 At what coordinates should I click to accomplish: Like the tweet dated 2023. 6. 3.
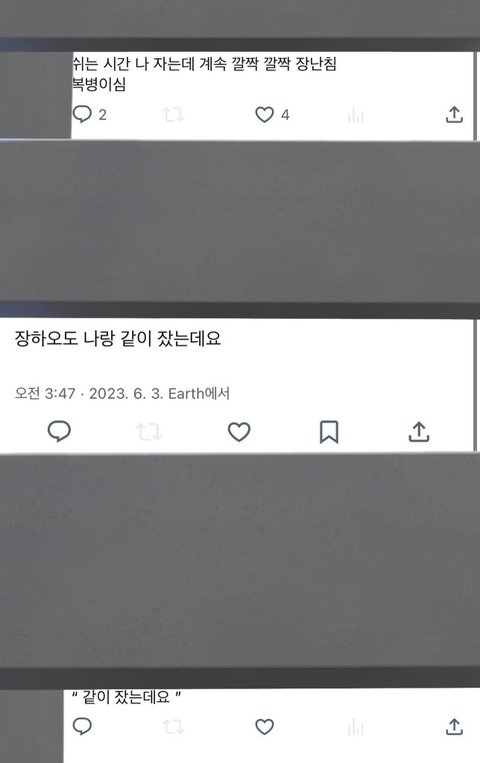(x=239, y=432)
